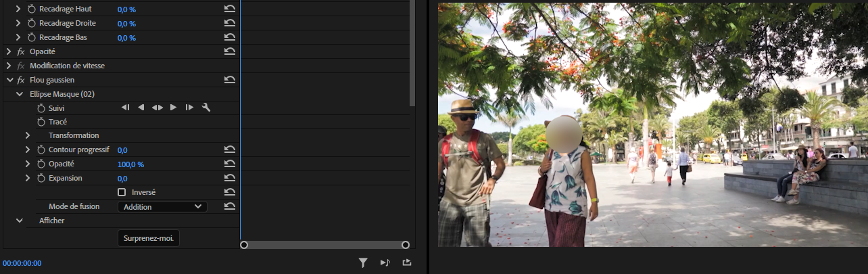Toggle the fx switch for Opacité effect
Screen dimensions: 868x274
20,51
